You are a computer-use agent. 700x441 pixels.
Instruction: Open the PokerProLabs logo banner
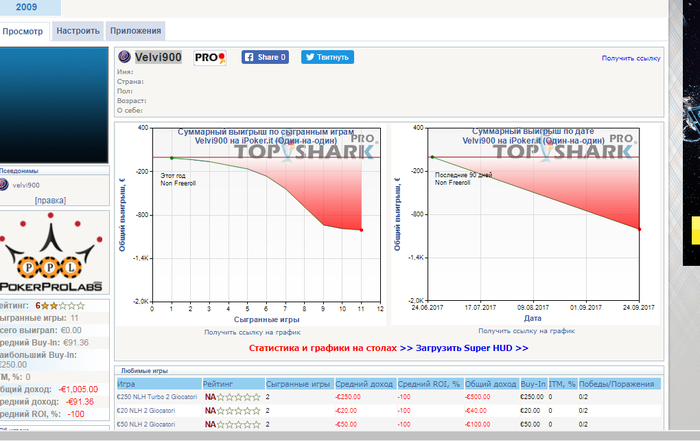click(53, 253)
